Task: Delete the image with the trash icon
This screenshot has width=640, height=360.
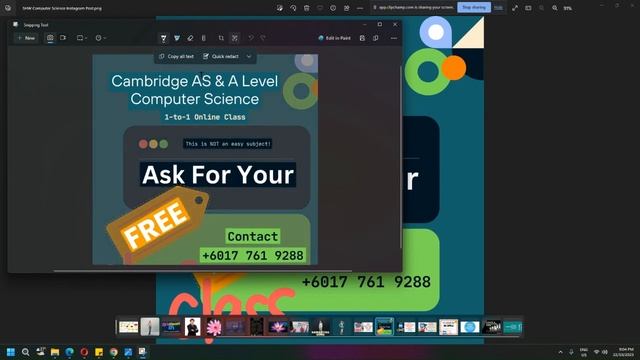Action: click(x=307, y=8)
